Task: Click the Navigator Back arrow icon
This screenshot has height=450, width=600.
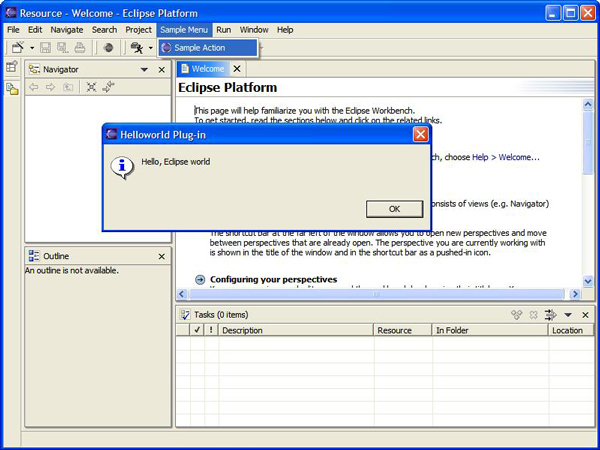Action: 34,87
